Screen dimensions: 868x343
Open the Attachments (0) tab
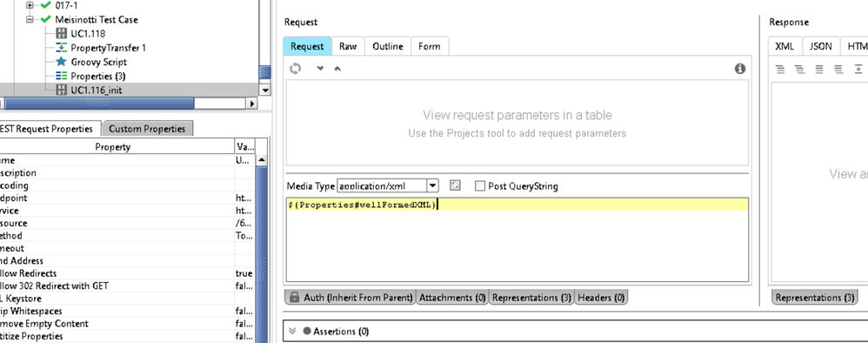(452, 298)
